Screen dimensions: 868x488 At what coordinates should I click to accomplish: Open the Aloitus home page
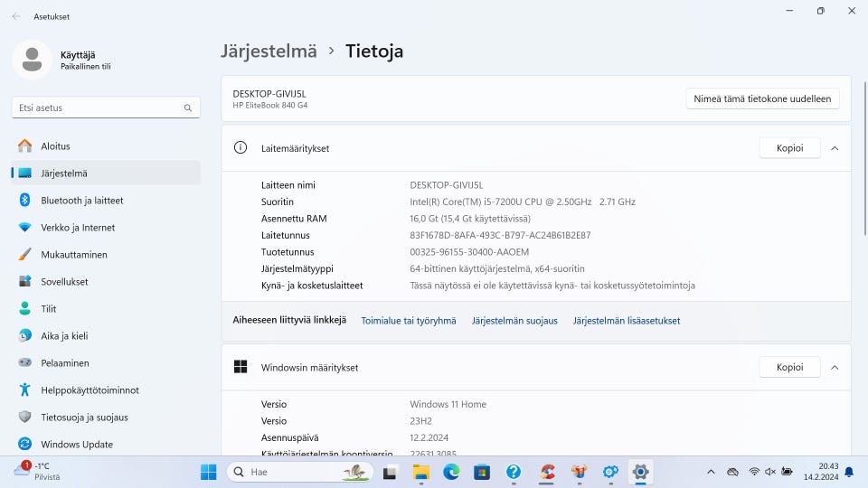pos(106,146)
